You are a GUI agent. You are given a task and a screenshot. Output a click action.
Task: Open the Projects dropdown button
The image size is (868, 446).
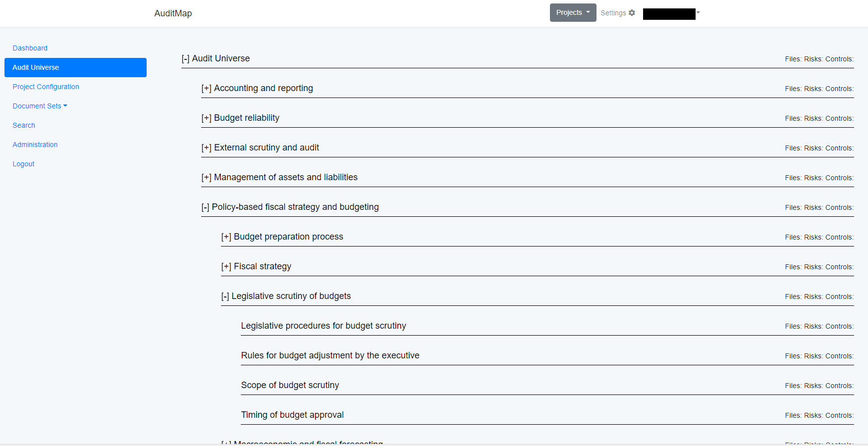(573, 13)
